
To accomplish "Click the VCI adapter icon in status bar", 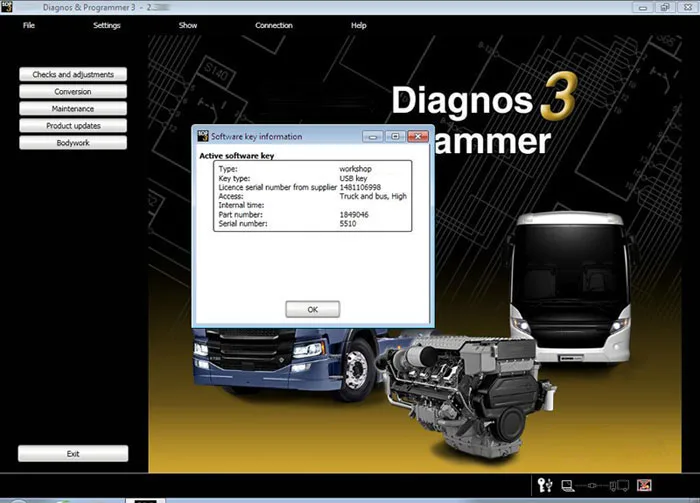I will tap(592, 486).
